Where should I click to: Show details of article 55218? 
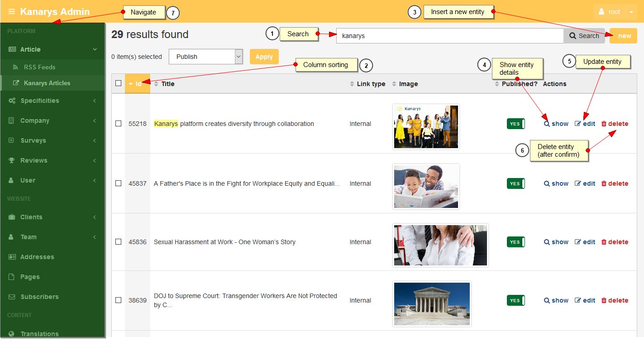(556, 124)
